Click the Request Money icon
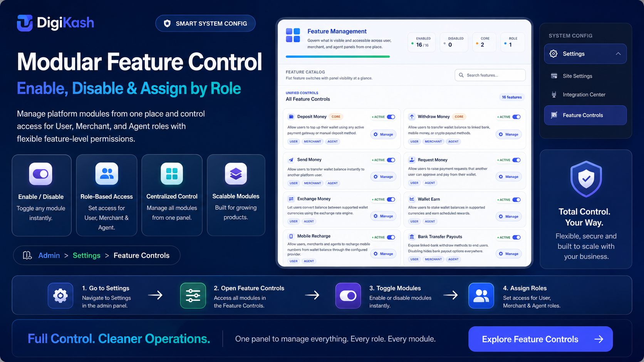644x362 pixels. [x=412, y=160]
